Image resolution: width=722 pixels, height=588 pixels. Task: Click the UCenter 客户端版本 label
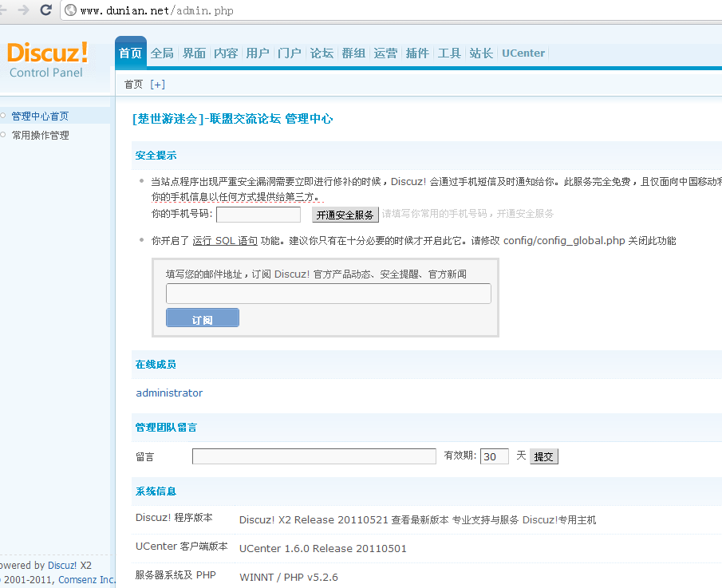pos(181,546)
